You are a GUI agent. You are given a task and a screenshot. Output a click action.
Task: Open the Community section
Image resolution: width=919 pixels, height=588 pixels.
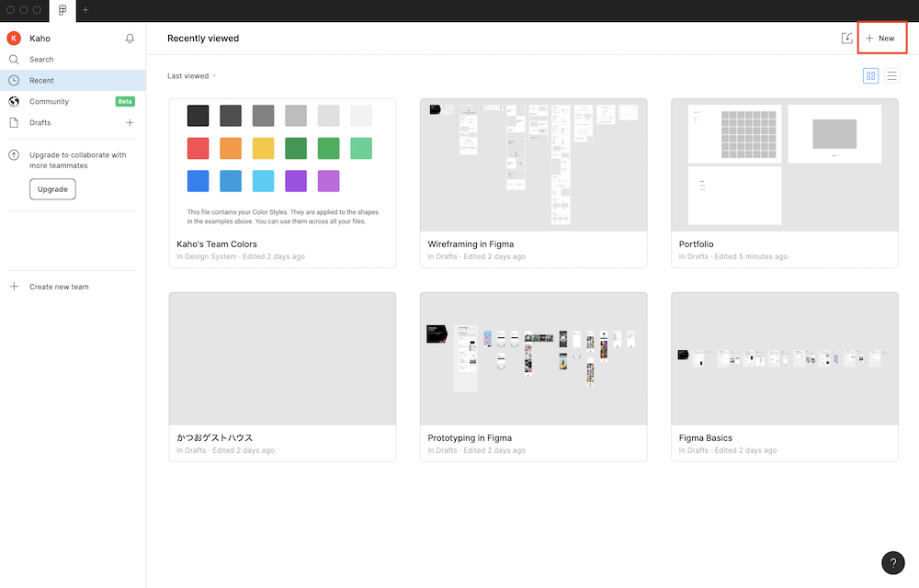pos(73,101)
